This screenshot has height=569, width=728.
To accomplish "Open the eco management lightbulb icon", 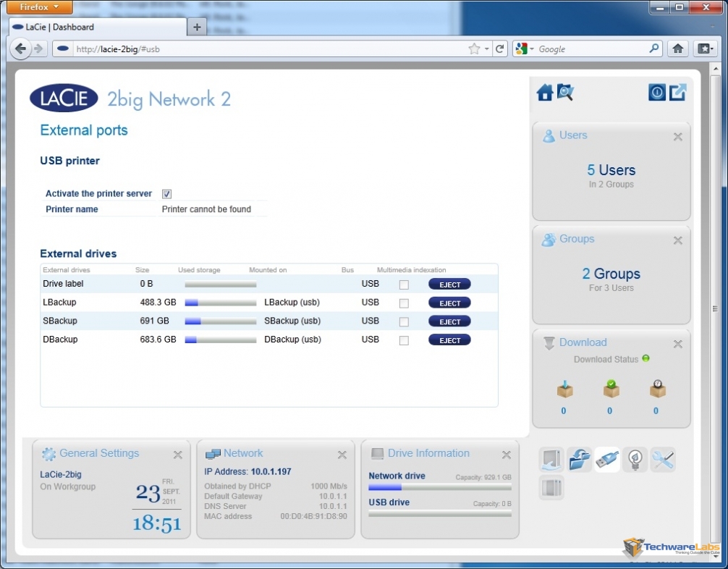I will tap(635, 460).
